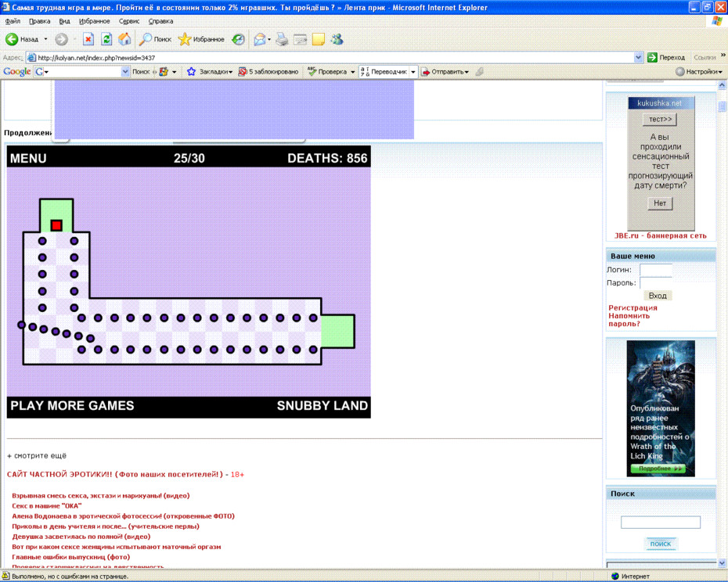Go back with the Назад arrow icon
This screenshot has width=728, height=582.
(12, 39)
